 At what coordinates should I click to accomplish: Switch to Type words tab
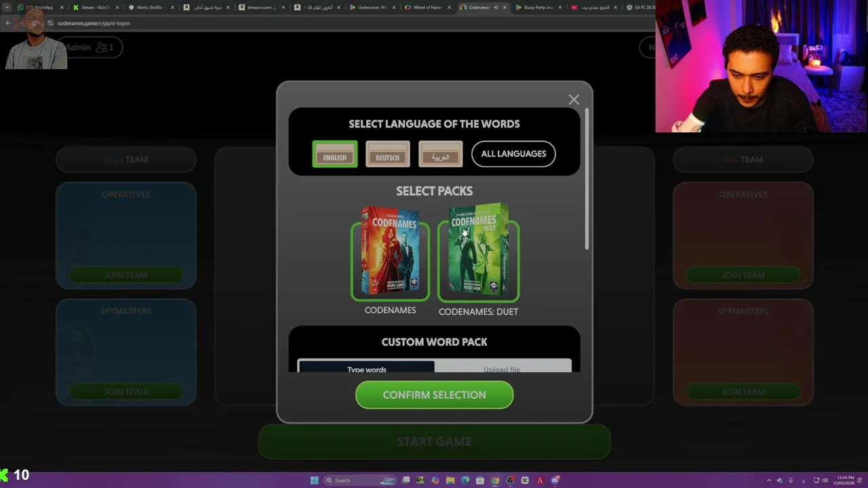click(366, 367)
